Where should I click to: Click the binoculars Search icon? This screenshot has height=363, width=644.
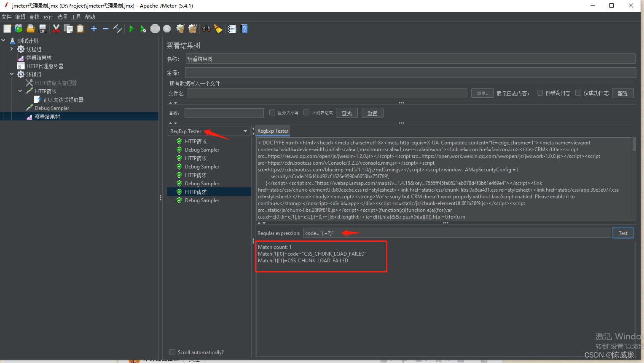click(207, 29)
